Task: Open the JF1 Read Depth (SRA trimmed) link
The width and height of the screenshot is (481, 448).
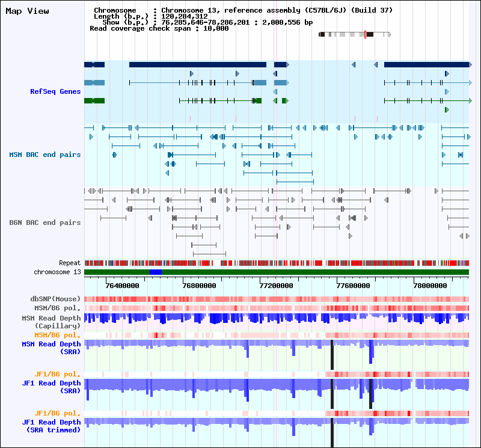Action: 51,426
